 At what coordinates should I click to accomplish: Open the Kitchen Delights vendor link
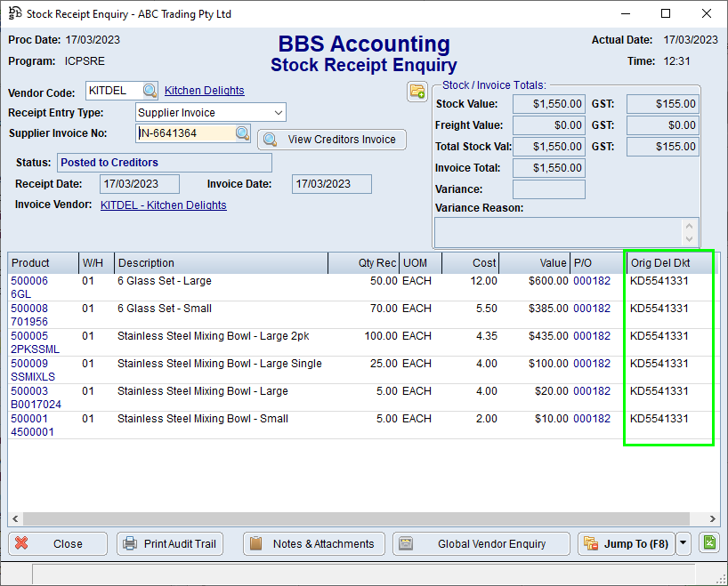click(204, 91)
